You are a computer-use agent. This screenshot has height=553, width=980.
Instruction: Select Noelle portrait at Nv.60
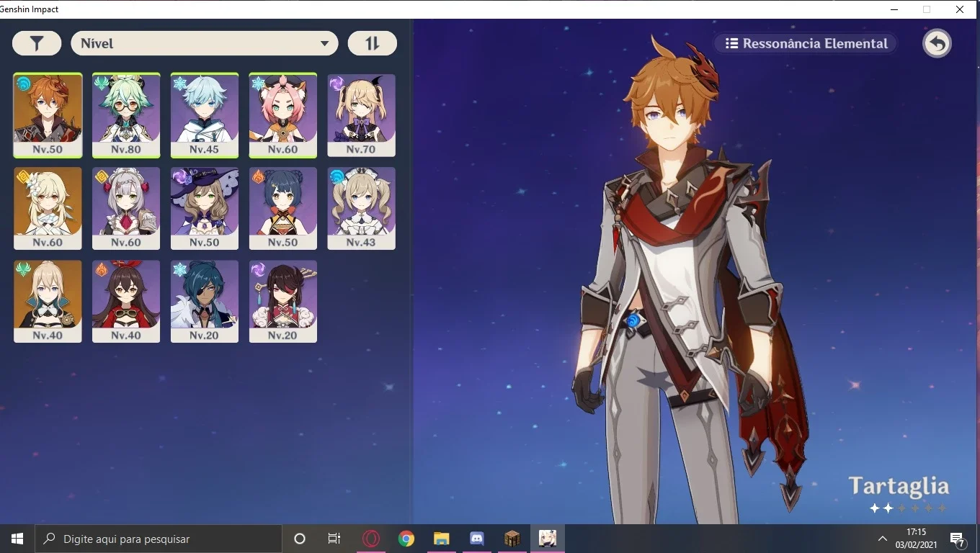(x=126, y=208)
